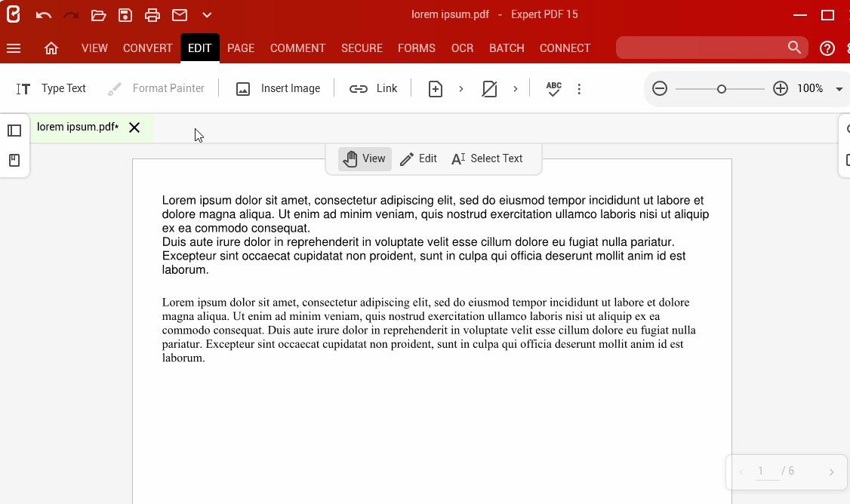Zoom out with the minus icon
Image resolution: width=850 pixels, height=504 pixels.
pos(659,88)
